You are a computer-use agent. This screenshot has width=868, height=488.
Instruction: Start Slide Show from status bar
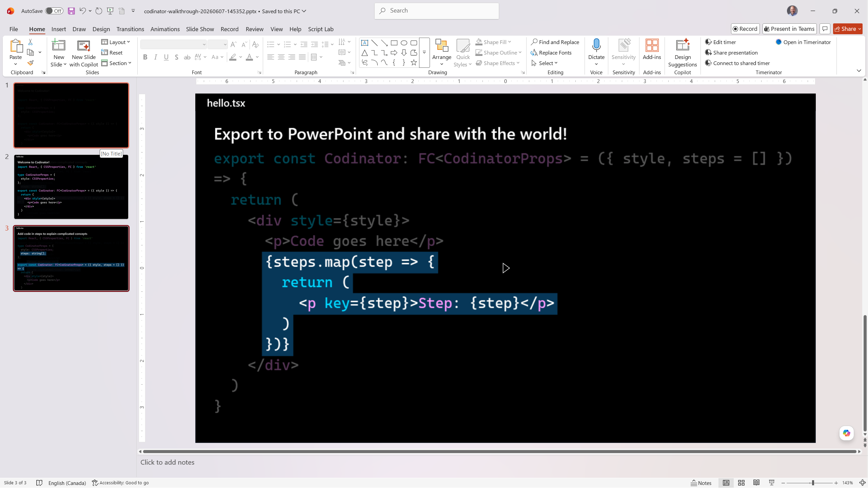coord(772,483)
